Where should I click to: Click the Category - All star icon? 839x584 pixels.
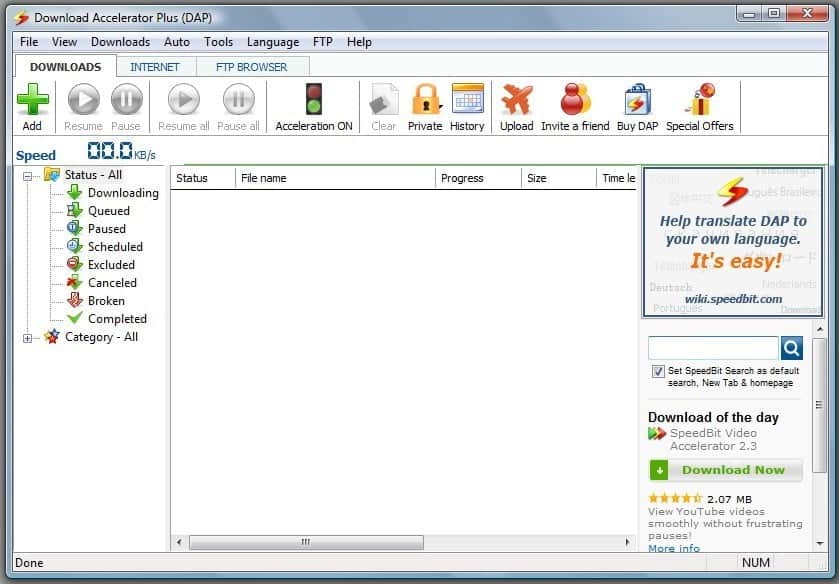point(52,337)
